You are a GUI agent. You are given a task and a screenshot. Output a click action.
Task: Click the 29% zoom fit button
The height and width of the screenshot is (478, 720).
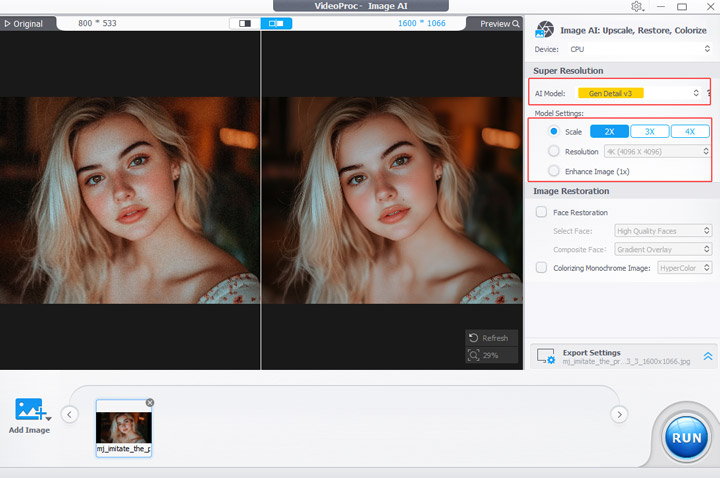491,355
